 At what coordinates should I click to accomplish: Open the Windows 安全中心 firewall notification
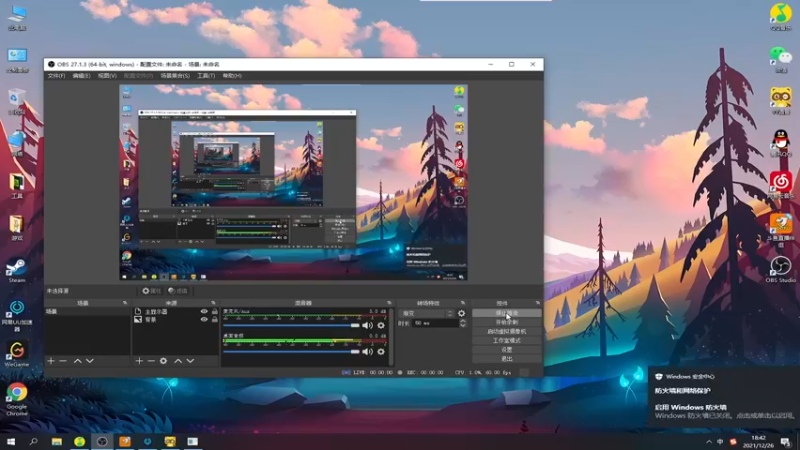(724, 396)
